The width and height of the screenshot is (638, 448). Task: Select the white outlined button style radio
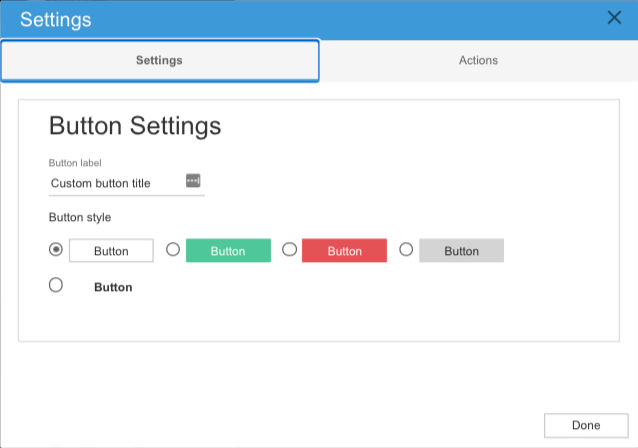[56, 249]
